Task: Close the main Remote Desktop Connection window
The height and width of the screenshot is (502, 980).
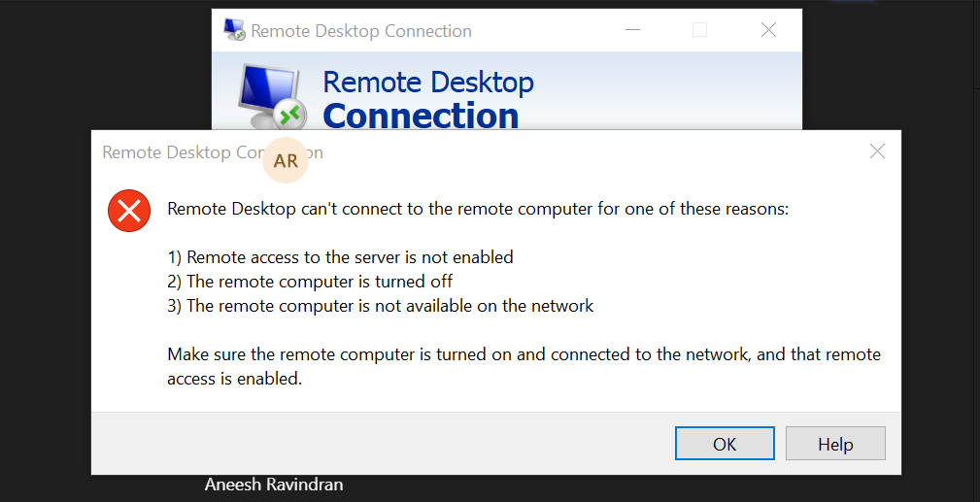Action: (768, 29)
